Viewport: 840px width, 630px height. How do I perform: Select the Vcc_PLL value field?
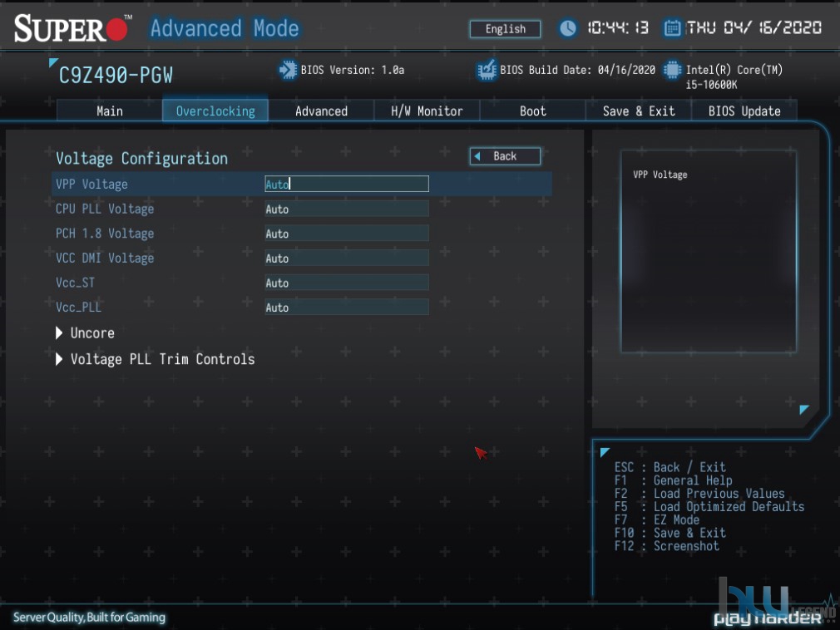347,308
